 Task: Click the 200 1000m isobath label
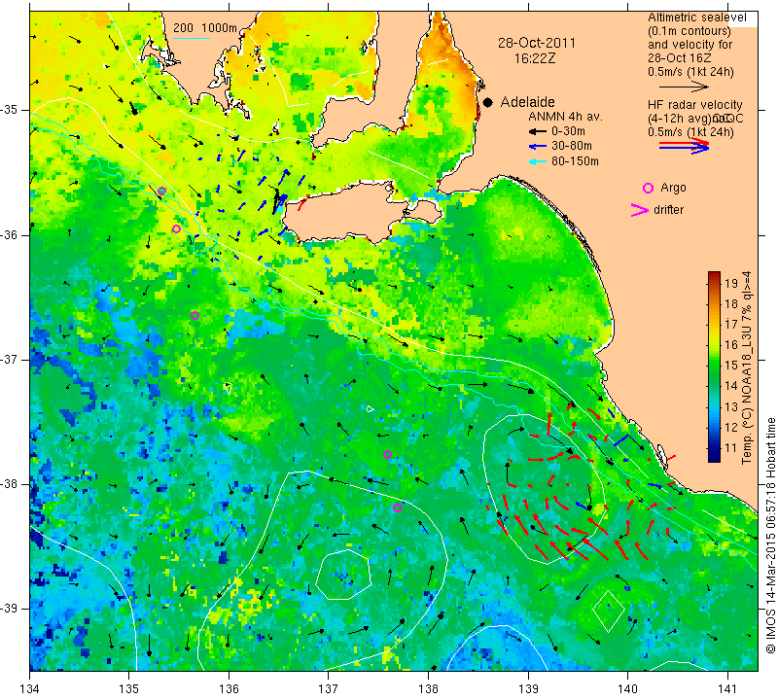205,28
